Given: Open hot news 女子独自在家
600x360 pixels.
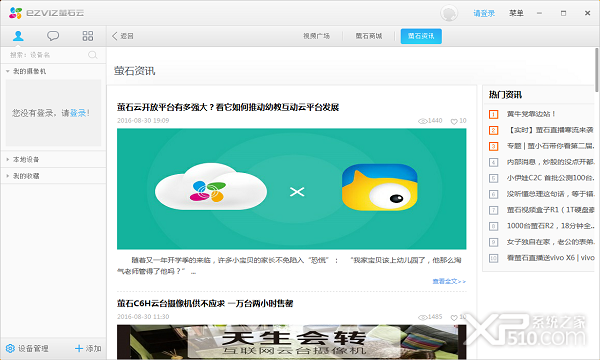Looking at the screenshot, I should (551, 242).
